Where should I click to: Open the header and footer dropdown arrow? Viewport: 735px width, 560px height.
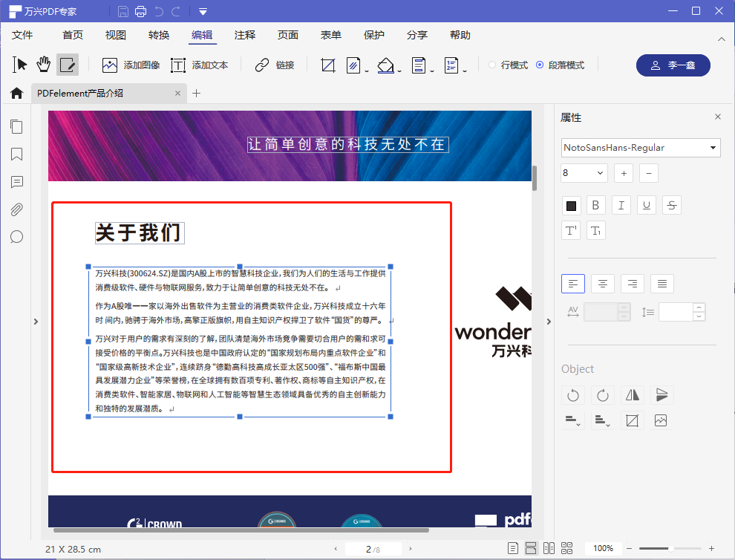click(432, 71)
